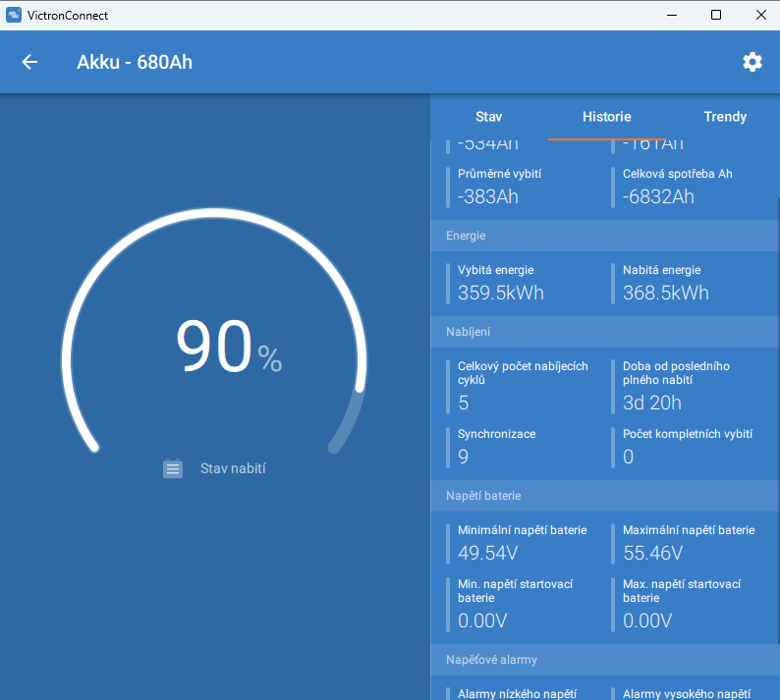
Task: Select the Historie tab
Action: tap(606, 117)
